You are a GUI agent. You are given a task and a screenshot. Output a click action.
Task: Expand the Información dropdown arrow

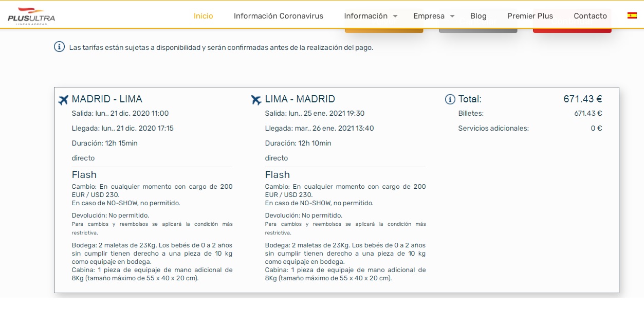click(395, 16)
